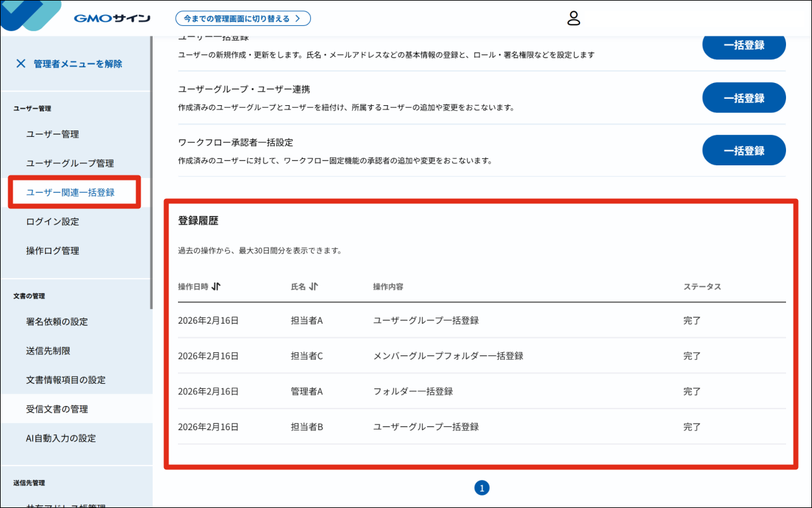Go to 署名依頼の設定
This screenshot has height=508, width=812.
pyautogui.click(x=57, y=322)
